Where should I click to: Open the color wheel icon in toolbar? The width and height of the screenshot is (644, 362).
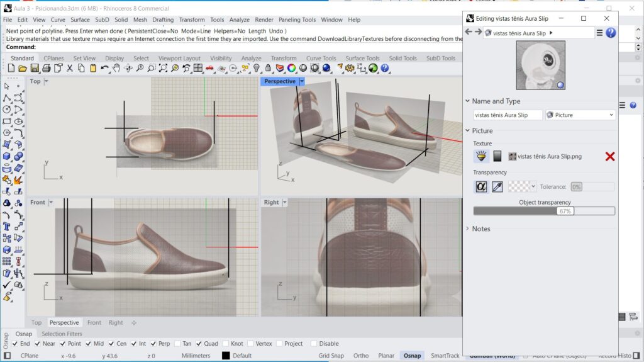coord(291,68)
